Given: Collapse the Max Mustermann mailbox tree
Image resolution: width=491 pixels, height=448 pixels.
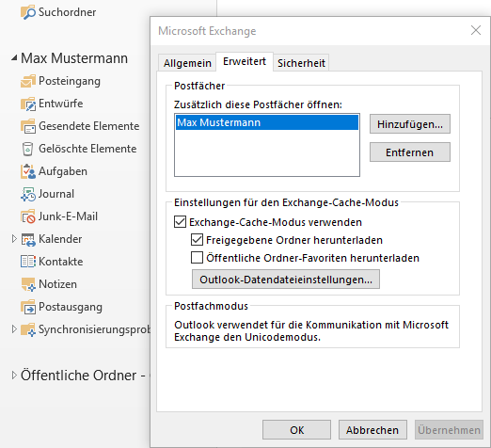Looking at the screenshot, I should coord(14,57).
